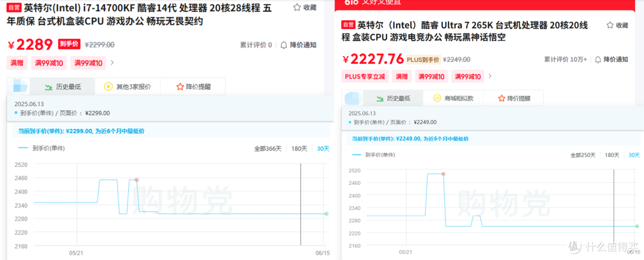
Task: Click the star 收藏 icon on Ultra 7 265K listing
Action: click(611, 25)
